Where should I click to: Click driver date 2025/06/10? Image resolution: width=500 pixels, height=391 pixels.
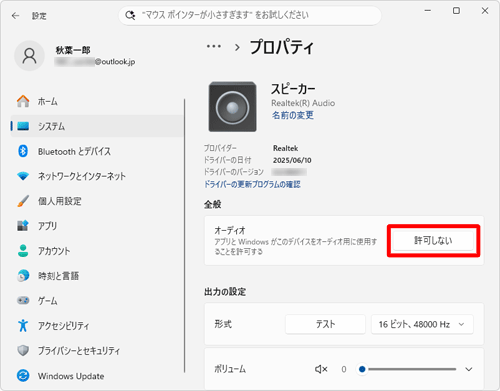292,160
